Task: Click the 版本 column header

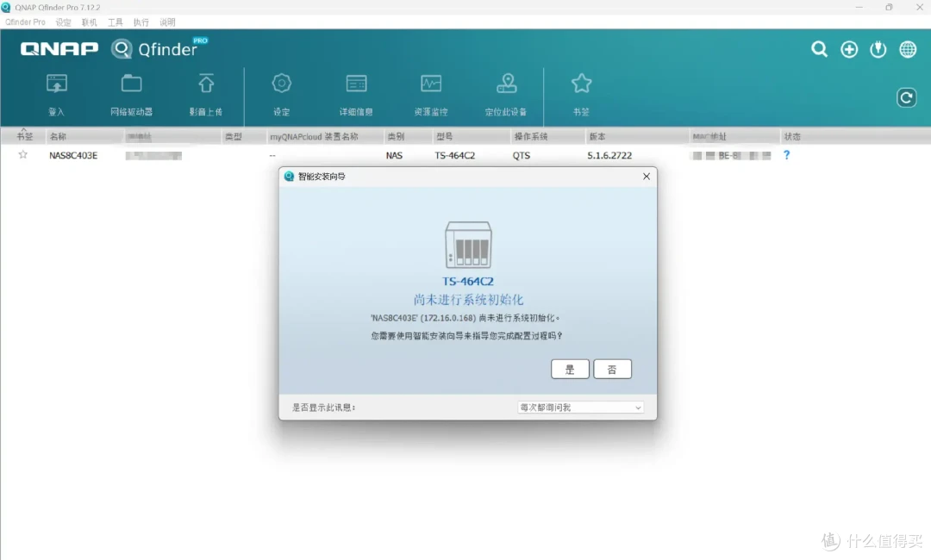Action: (597, 136)
